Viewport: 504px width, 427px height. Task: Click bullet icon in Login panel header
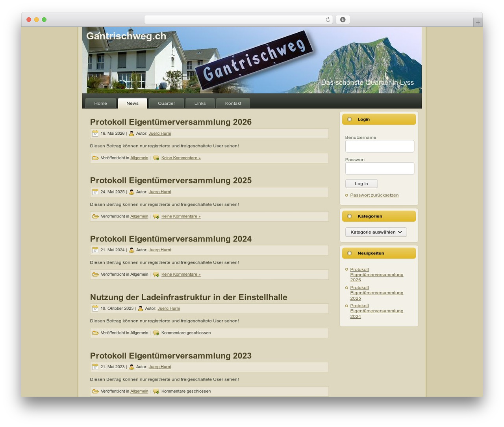[x=350, y=119]
